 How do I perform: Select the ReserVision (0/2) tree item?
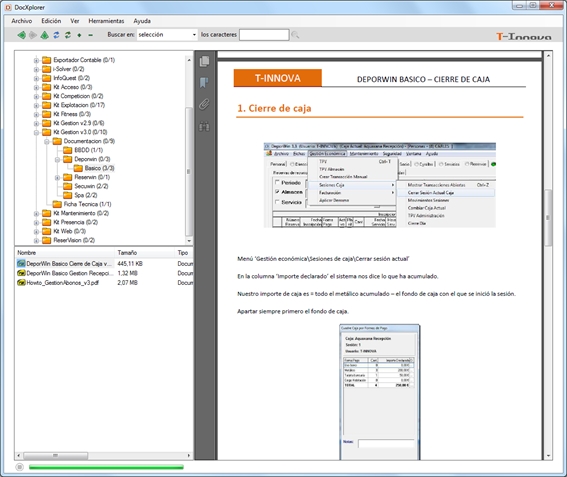74,240
